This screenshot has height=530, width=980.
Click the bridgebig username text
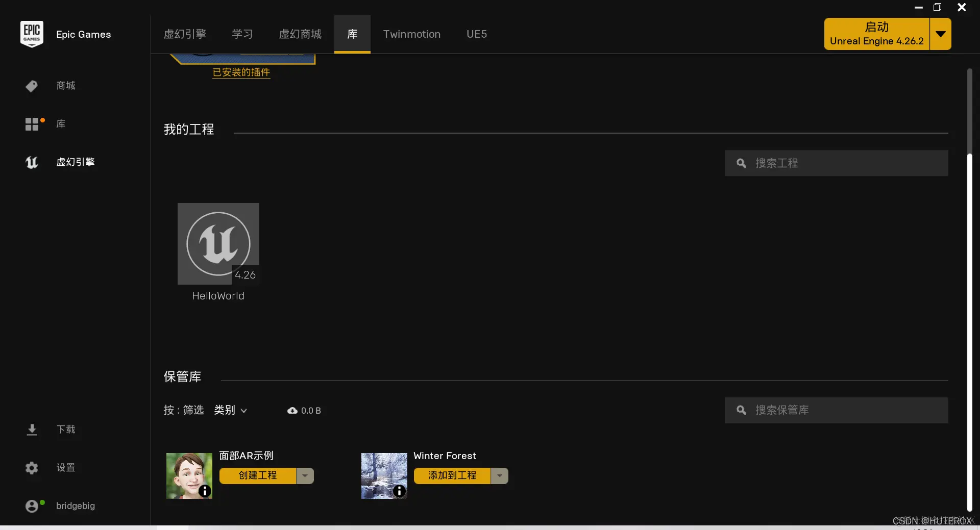point(76,506)
